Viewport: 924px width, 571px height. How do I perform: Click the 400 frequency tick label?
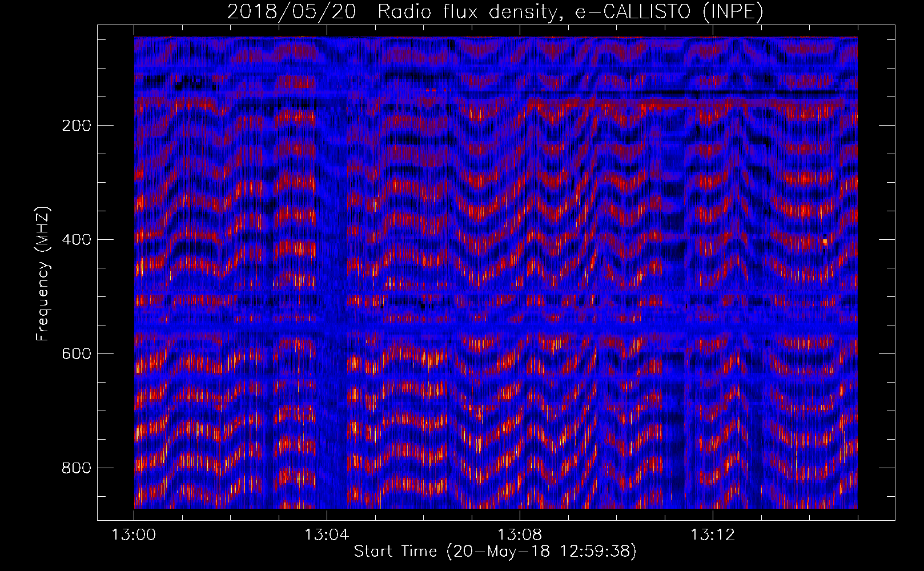coord(77,240)
